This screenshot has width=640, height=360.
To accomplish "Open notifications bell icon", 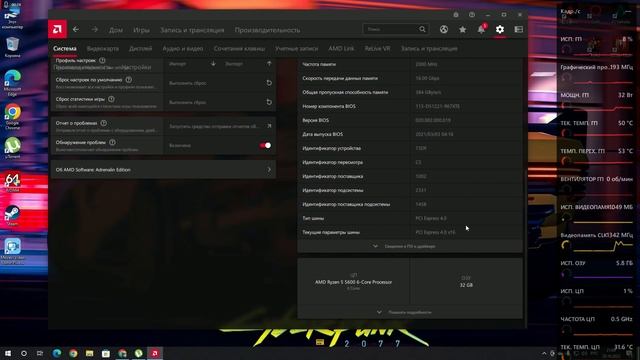I will (x=481, y=29).
